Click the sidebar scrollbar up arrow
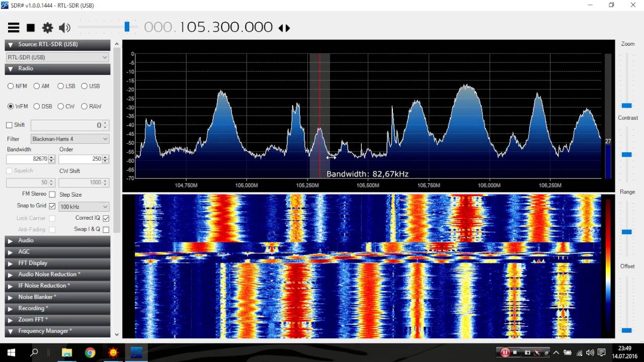The image size is (644, 362). pos(117,44)
